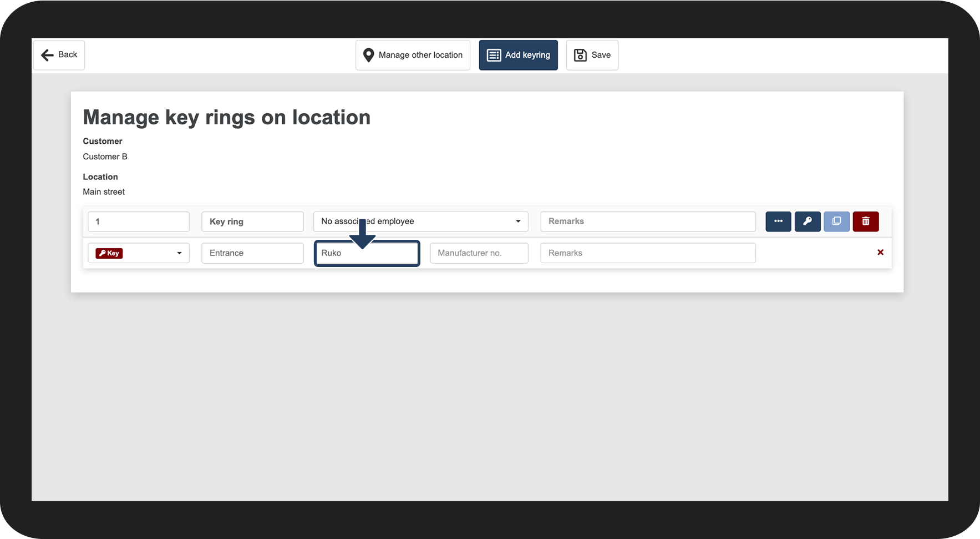
Task: Click the Manufacturer no. field
Action: click(479, 253)
